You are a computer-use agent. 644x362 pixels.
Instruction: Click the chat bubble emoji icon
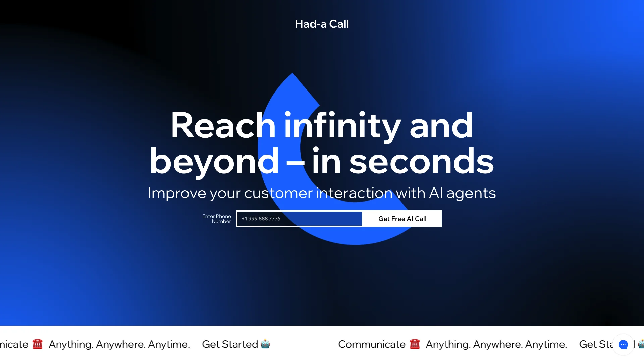[622, 344]
